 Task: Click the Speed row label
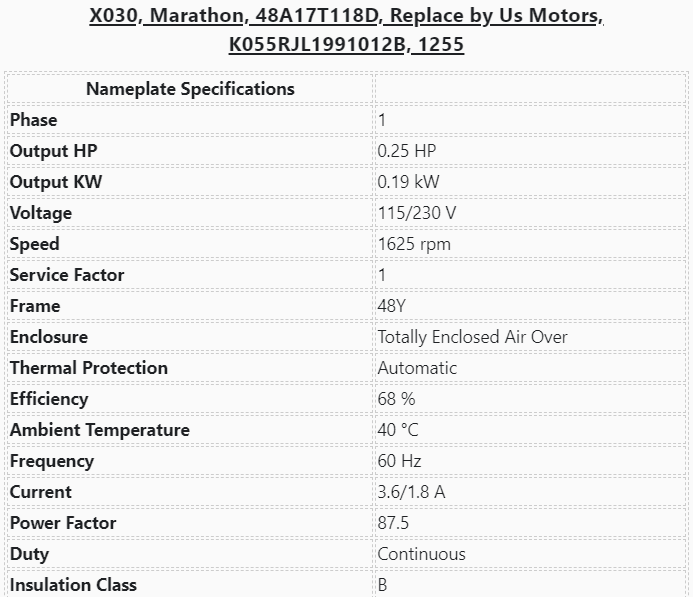(35, 244)
